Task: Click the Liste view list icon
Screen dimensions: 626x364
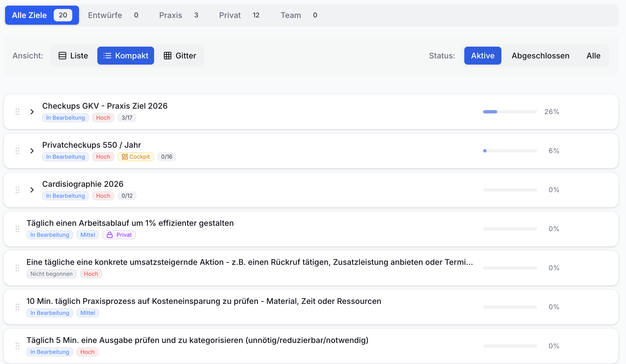Action: pyautogui.click(x=62, y=56)
